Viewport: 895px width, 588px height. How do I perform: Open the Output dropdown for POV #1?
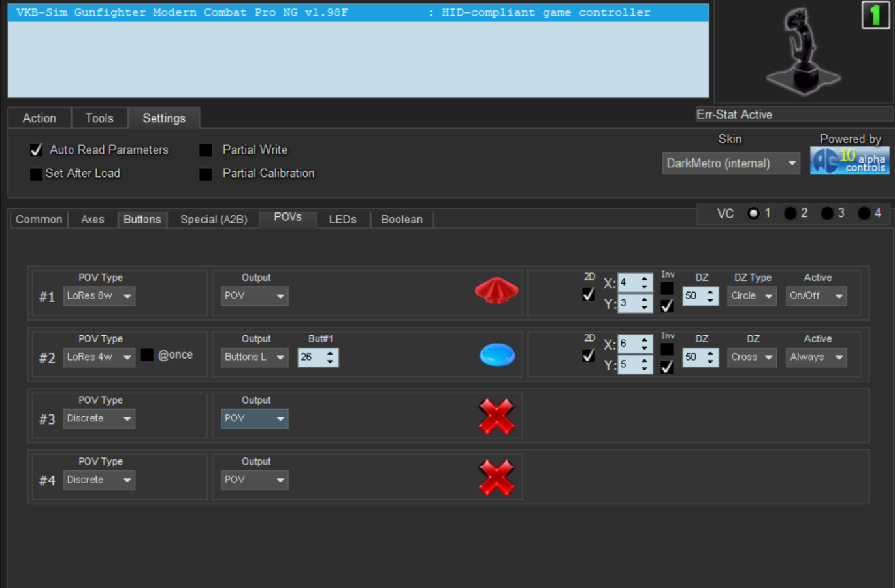255,296
